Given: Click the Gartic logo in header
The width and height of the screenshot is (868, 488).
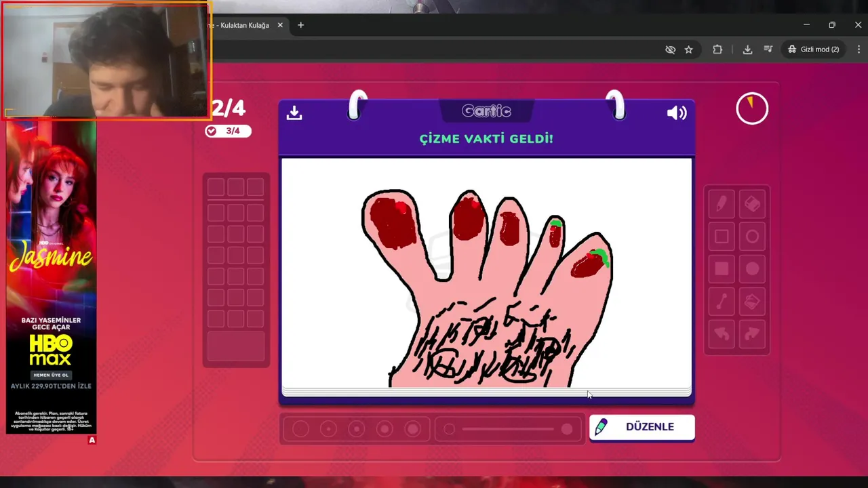Looking at the screenshot, I should coord(486,111).
